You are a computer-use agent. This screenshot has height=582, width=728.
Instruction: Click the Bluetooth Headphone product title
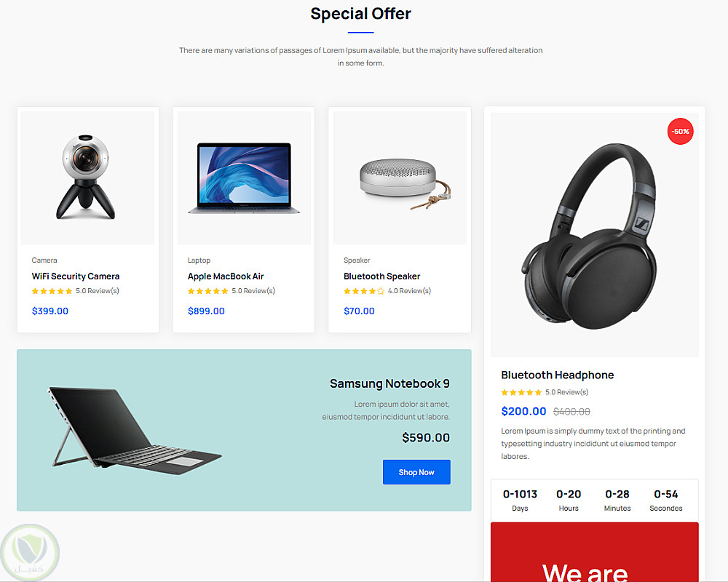pos(557,375)
